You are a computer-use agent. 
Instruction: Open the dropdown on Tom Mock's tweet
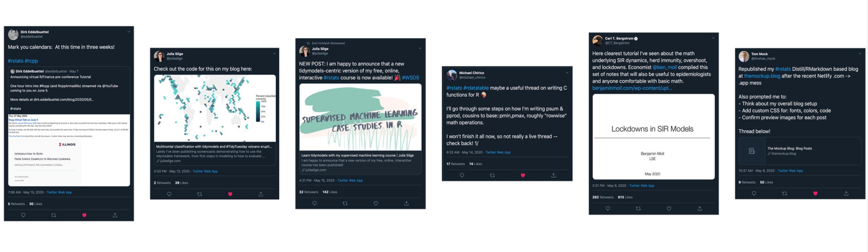tap(860, 54)
